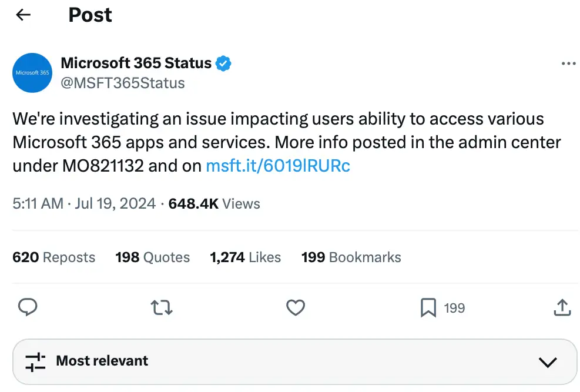Like the post using the heart icon
Viewport: 580px width, 392px height.
point(296,307)
